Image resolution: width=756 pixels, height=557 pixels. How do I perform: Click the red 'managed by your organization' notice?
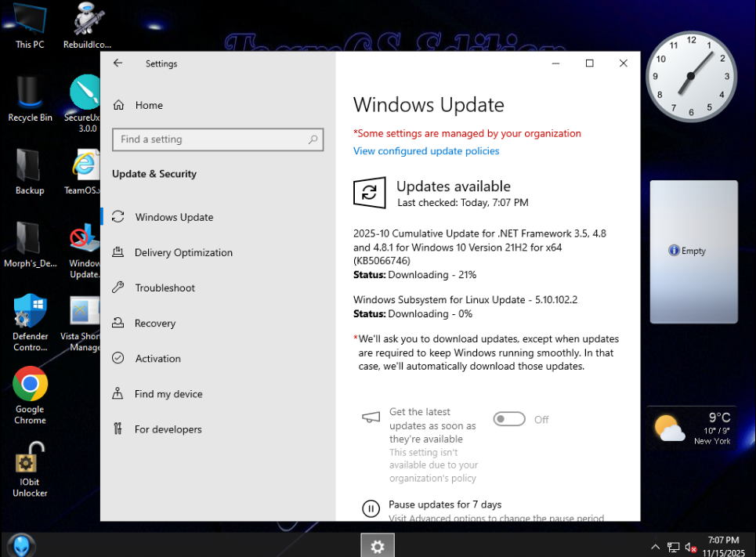click(467, 133)
